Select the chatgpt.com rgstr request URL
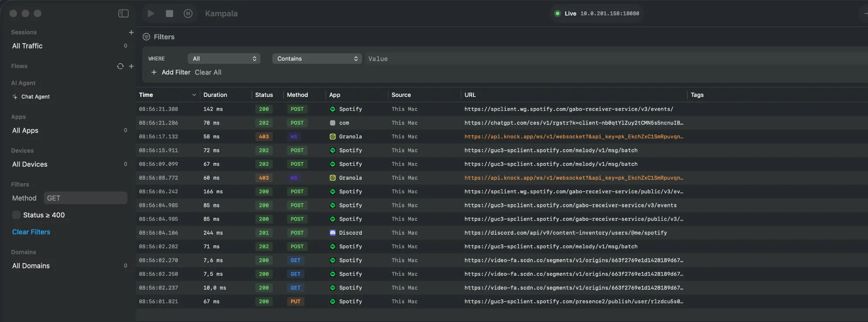868x322 pixels. point(574,123)
